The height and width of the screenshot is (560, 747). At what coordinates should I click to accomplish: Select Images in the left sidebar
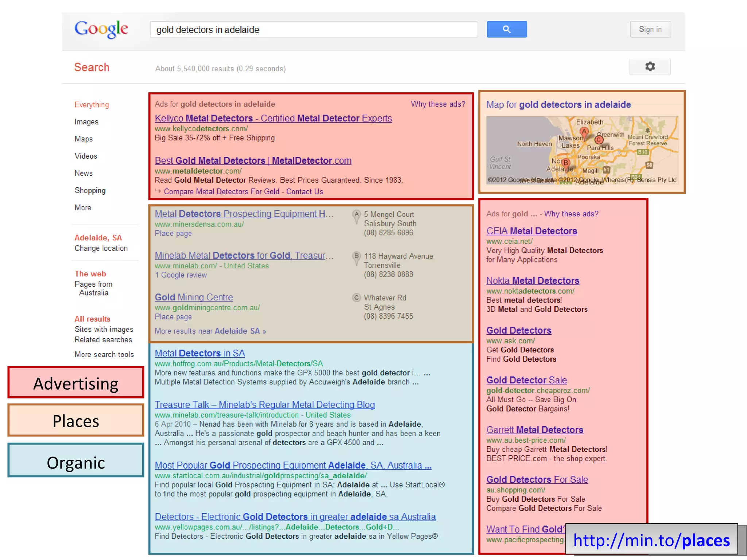pos(86,122)
